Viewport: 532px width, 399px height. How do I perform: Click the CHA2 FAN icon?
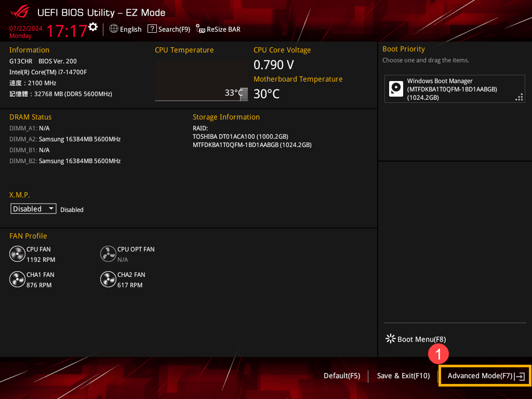pyautogui.click(x=108, y=280)
